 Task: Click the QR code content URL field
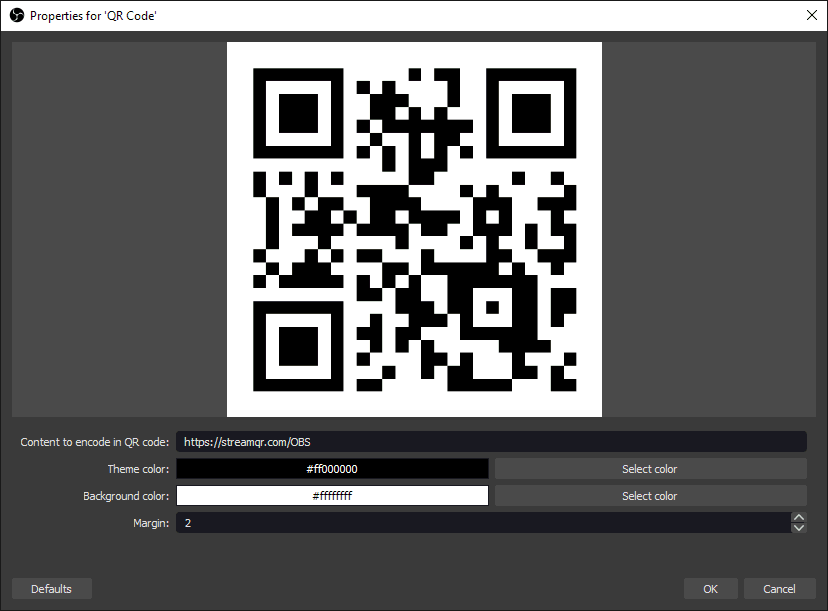(x=491, y=441)
